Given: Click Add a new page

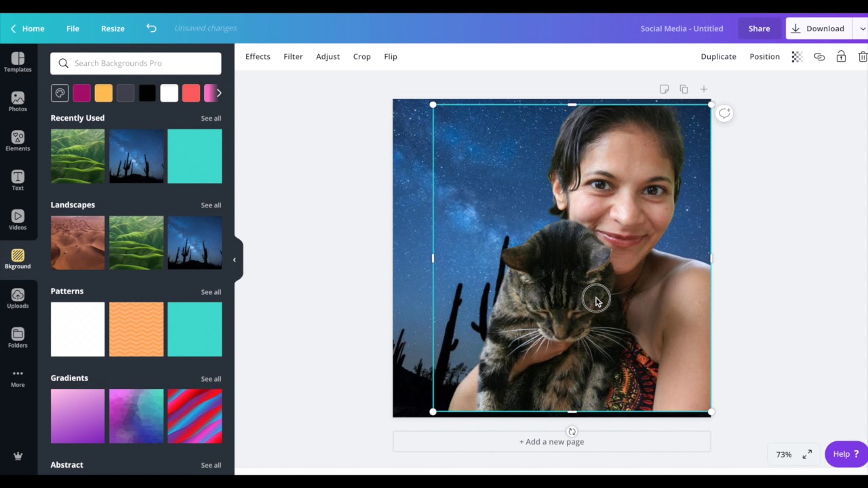Looking at the screenshot, I should coord(551,442).
